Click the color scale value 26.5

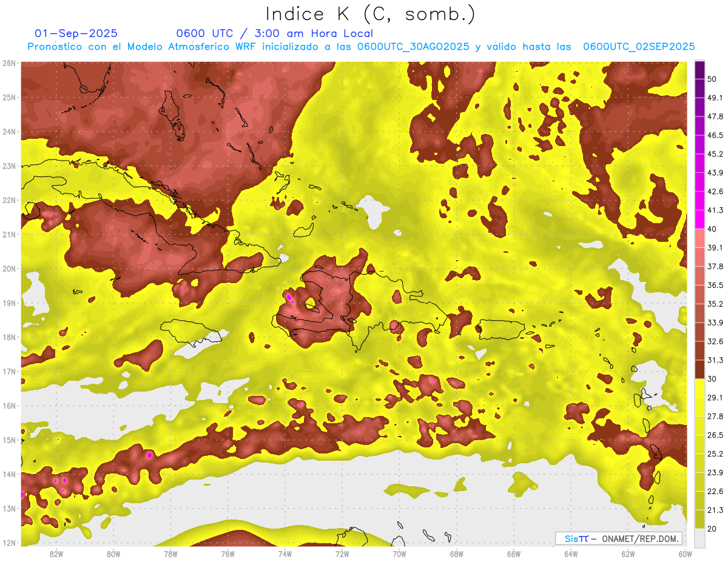(x=715, y=435)
